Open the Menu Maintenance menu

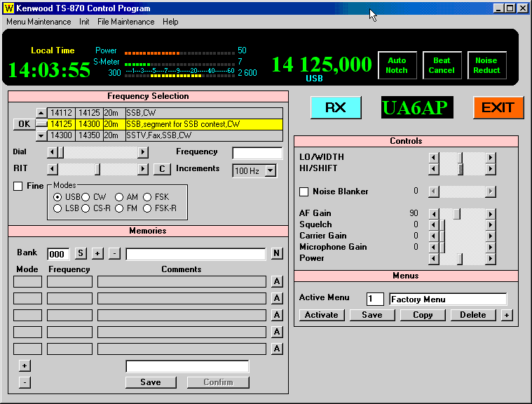pyautogui.click(x=39, y=22)
